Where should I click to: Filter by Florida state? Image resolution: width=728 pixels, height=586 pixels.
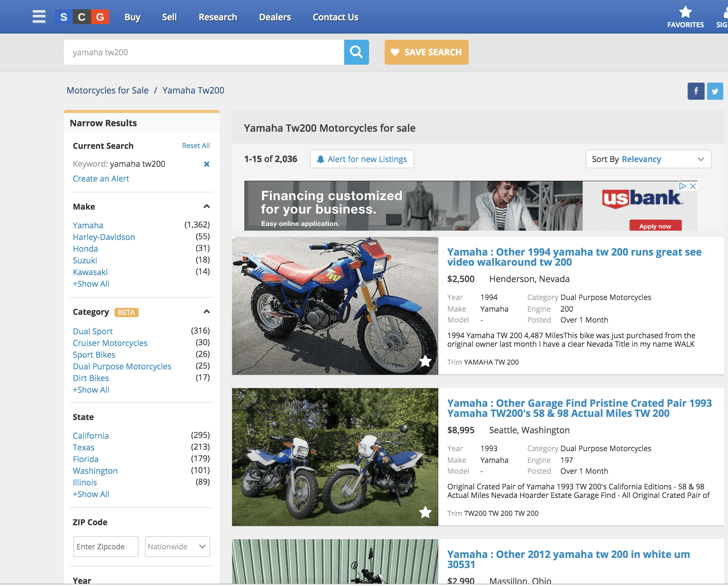86,459
